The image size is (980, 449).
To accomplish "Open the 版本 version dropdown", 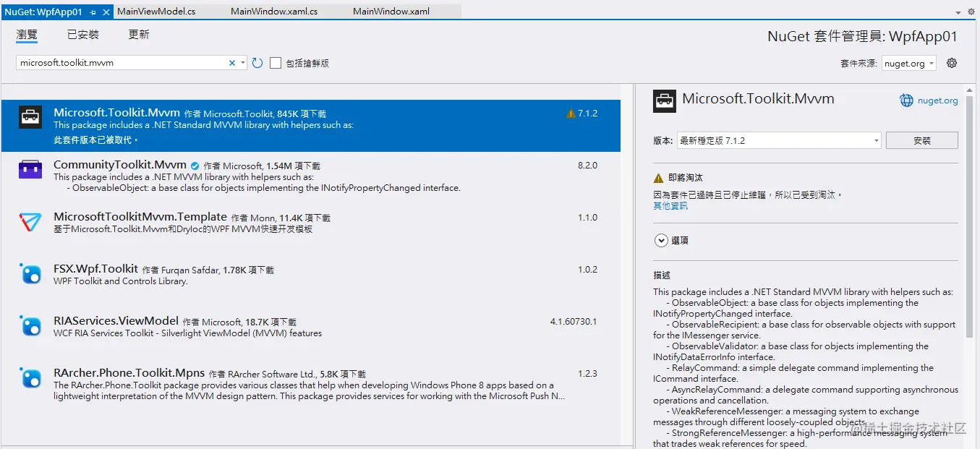I will pos(779,140).
